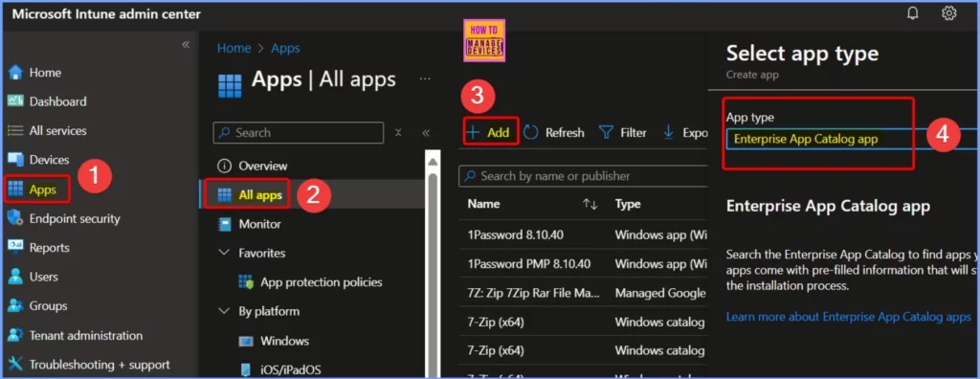Screen dimensions: 980x379
Task: Click the Add button
Action: 490,132
